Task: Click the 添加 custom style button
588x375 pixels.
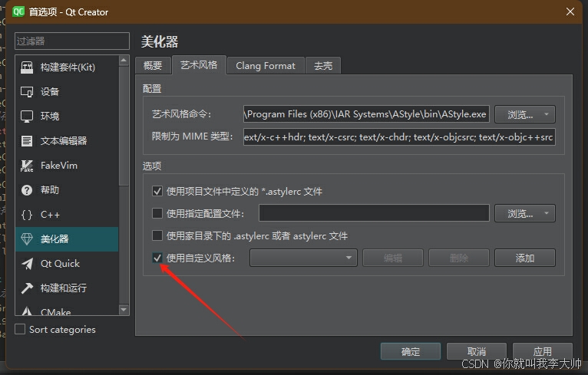Action: [525, 258]
